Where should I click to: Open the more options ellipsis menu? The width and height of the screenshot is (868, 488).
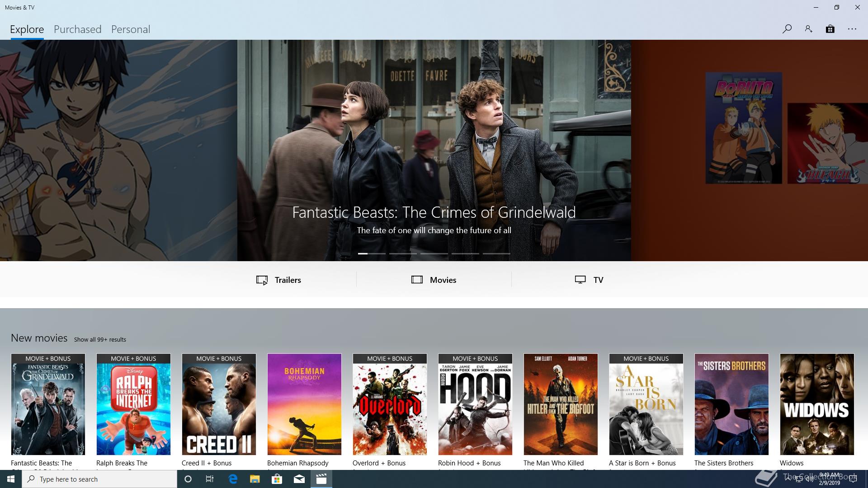point(852,29)
